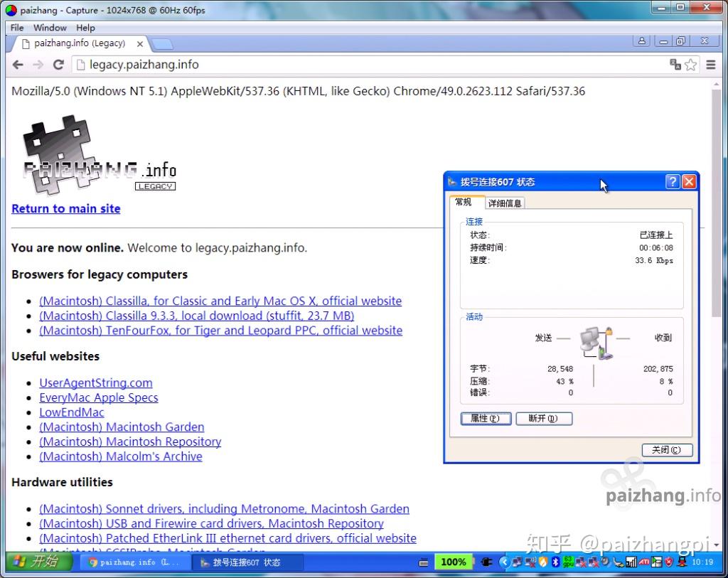Close the paizhang.info (Legacy) tab
The height and width of the screenshot is (578, 728).
140,43
